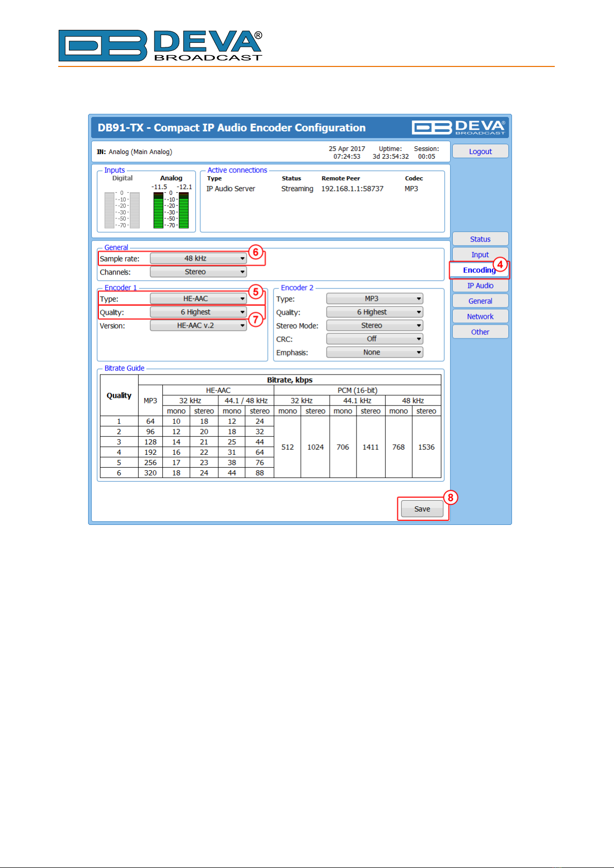Click the 192 MP3 bitrate cell
Image resolution: width=614 pixels, height=868 pixels.
150,452
